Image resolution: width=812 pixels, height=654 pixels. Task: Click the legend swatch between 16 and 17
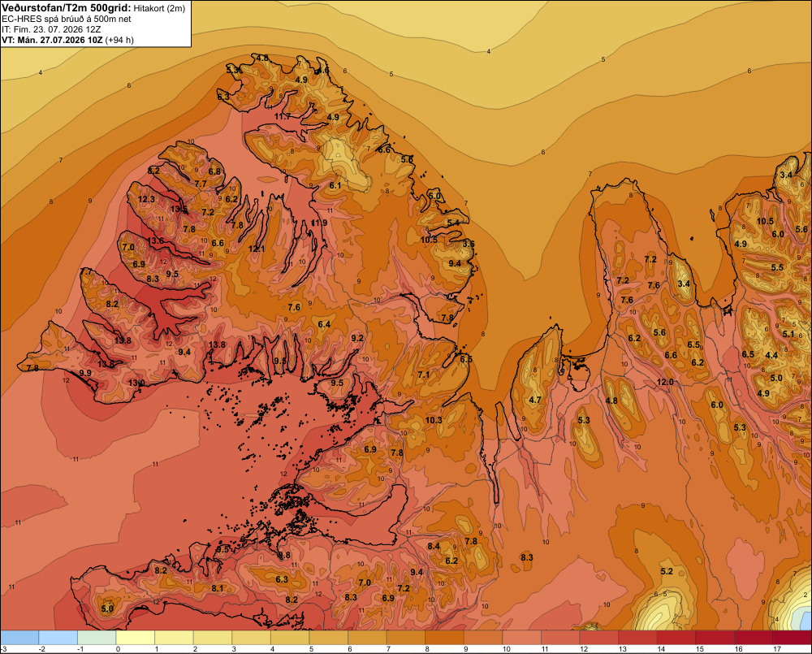coord(754,638)
